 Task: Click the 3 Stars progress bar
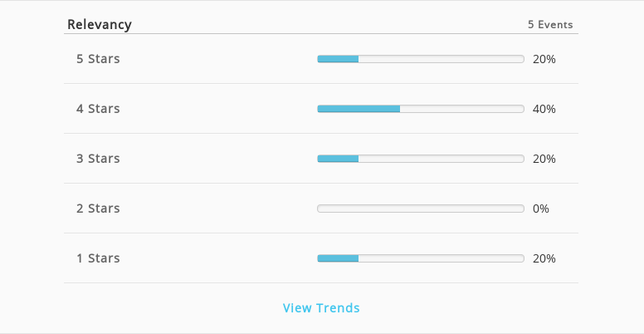[421, 159]
